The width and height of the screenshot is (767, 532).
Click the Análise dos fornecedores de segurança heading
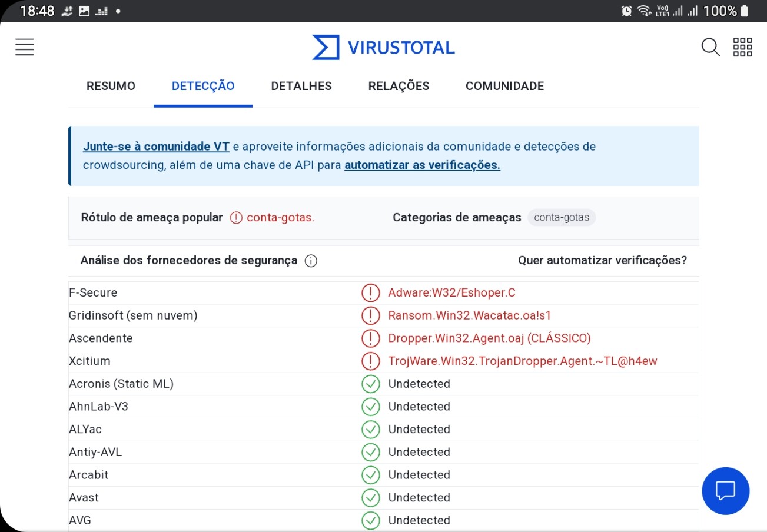point(189,261)
